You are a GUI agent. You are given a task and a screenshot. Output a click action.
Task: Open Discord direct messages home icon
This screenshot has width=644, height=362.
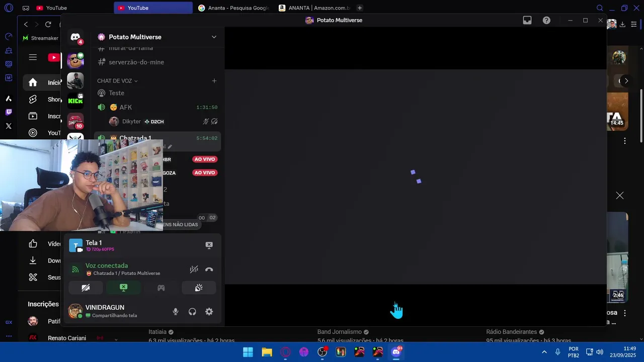tap(75, 37)
